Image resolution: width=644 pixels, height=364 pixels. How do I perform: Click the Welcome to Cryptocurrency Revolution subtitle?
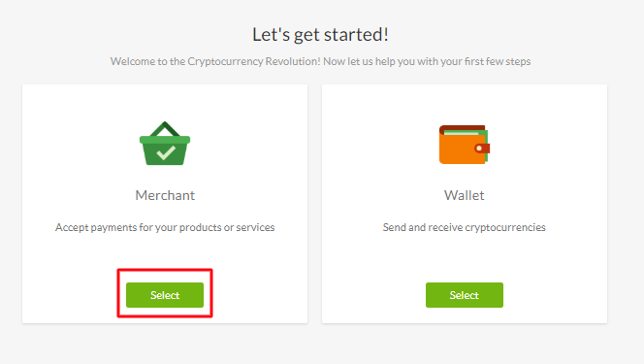point(320,61)
